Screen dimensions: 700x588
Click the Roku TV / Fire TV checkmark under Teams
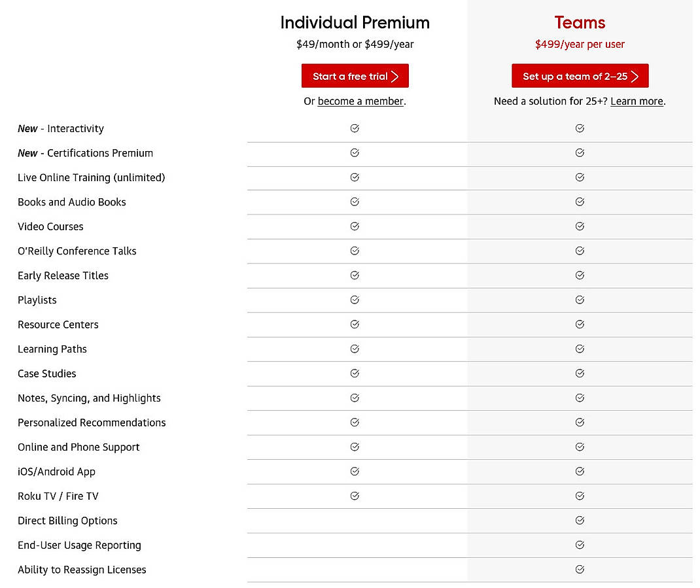pos(580,496)
